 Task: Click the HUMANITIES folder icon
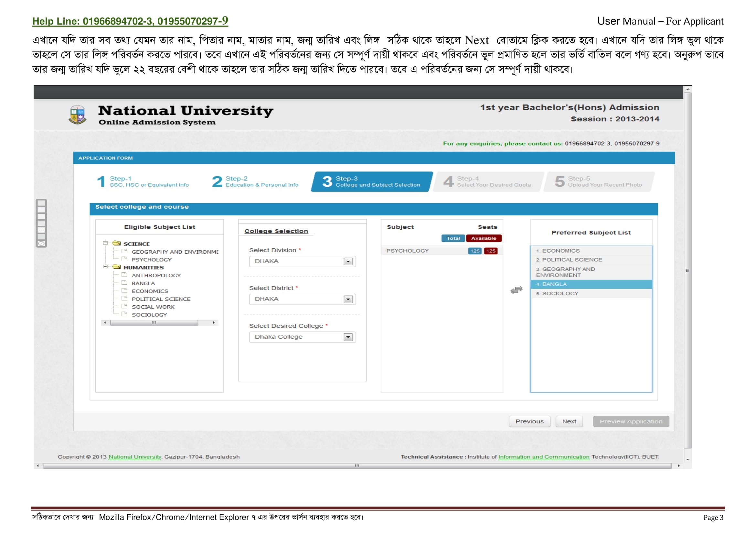(117, 267)
